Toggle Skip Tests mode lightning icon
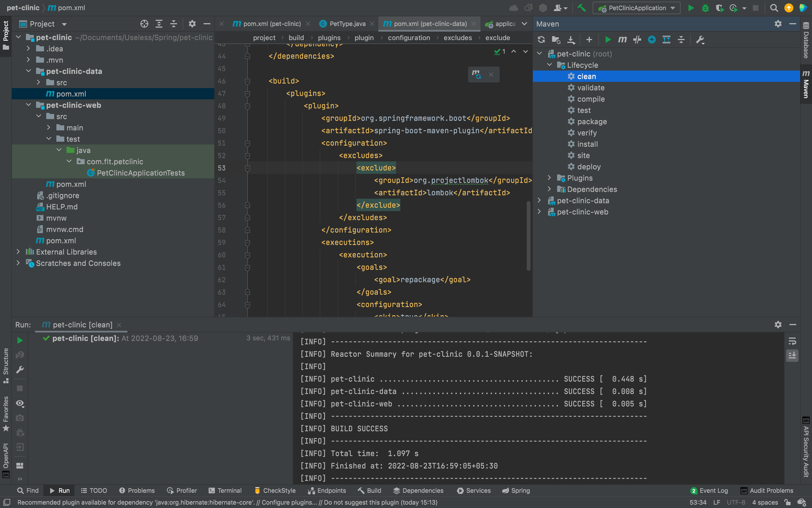Image resolution: width=812 pixels, height=508 pixels. pyautogui.click(x=652, y=40)
